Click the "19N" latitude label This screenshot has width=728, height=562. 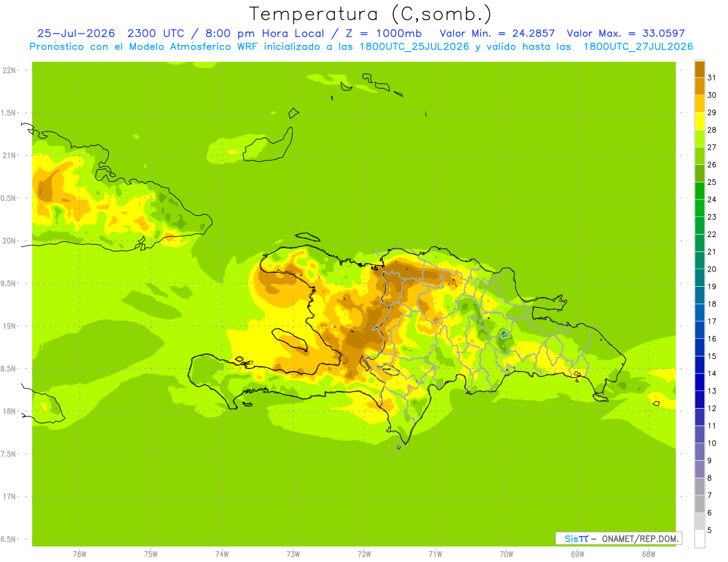pos(10,326)
